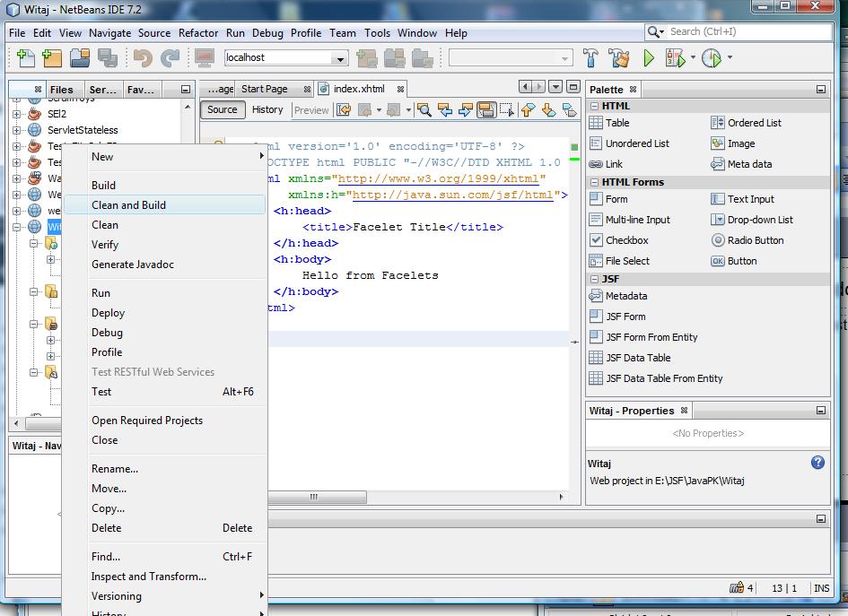Maximize the editor window
The image size is (848, 616).
point(573,86)
